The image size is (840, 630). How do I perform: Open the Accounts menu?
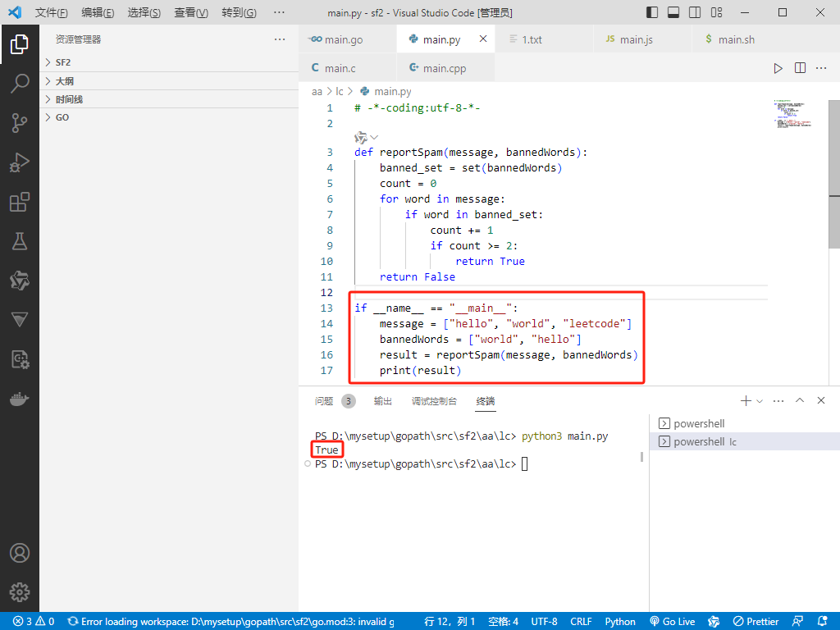(20, 553)
